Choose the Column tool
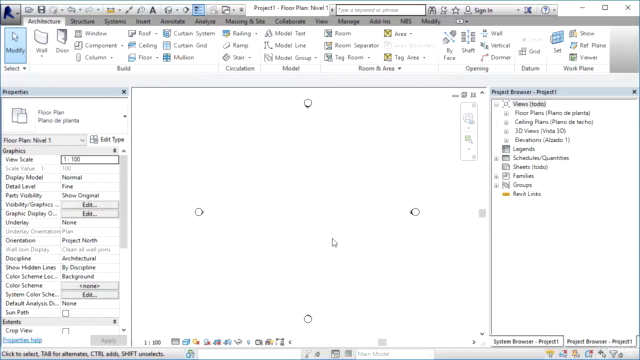The width and height of the screenshot is (640, 360). 93,58
